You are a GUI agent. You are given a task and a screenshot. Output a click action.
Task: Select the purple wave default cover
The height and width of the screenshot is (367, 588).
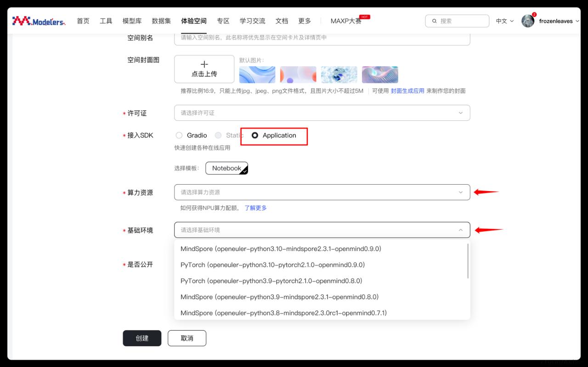[380, 74]
